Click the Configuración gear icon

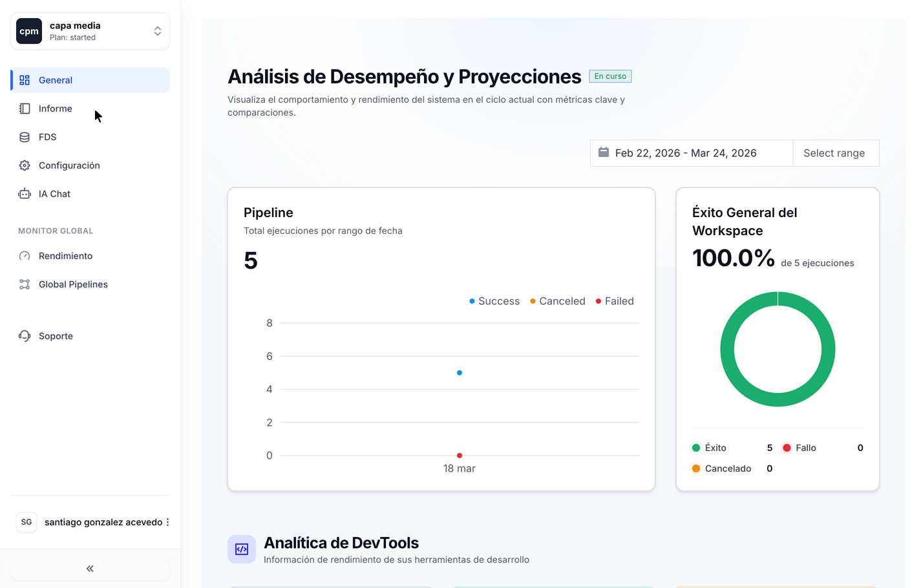click(x=24, y=165)
